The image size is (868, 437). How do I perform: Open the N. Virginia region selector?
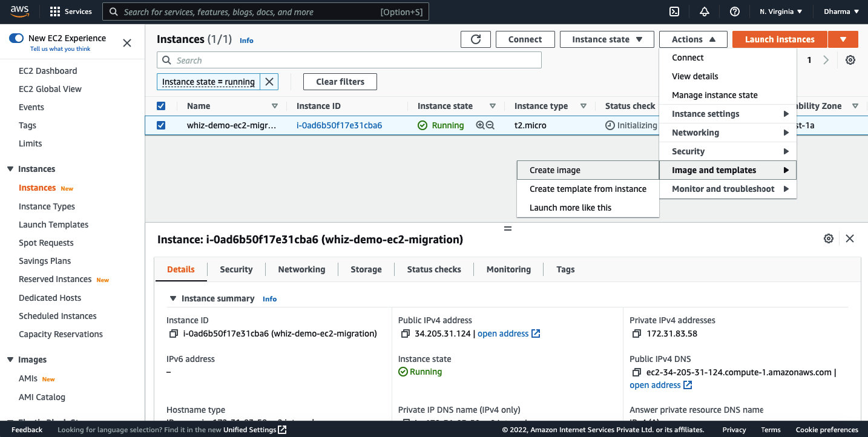tap(781, 11)
